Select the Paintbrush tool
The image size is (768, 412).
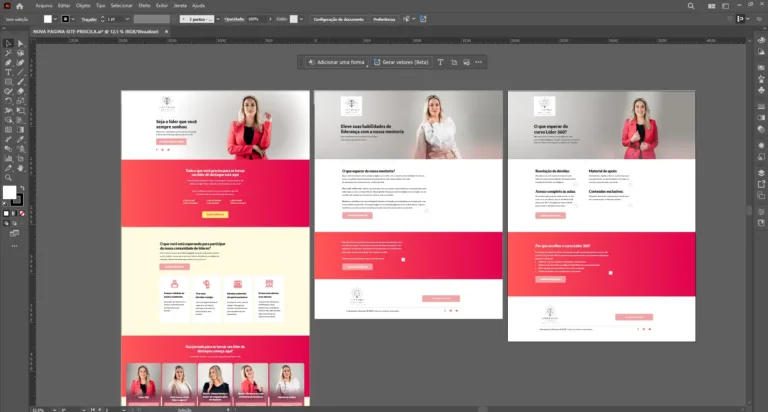pyautogui.click(x=21, y=82)
